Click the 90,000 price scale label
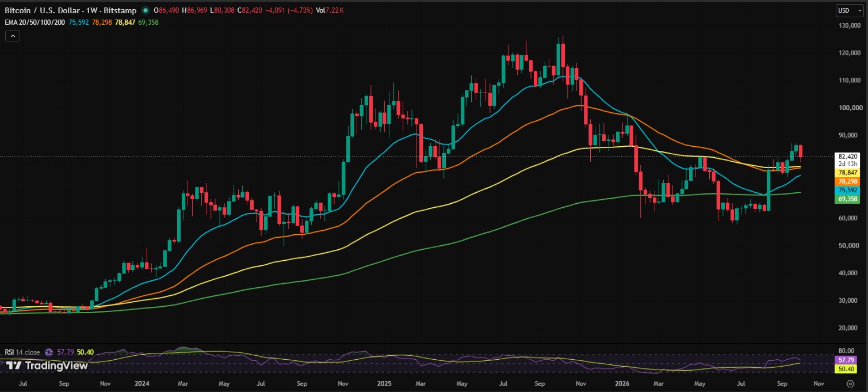Screen dimensions: 868x392 tap(850, 135)
